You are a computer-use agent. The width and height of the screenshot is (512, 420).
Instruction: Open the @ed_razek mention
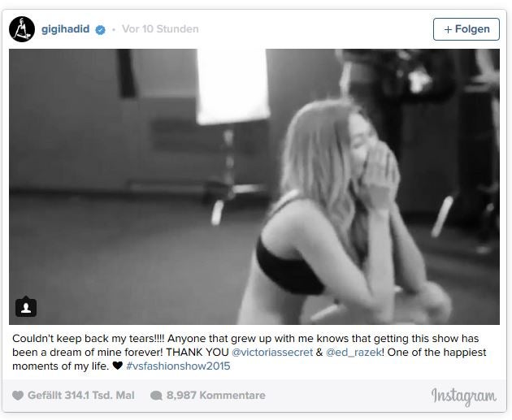[x=354, y=352]
